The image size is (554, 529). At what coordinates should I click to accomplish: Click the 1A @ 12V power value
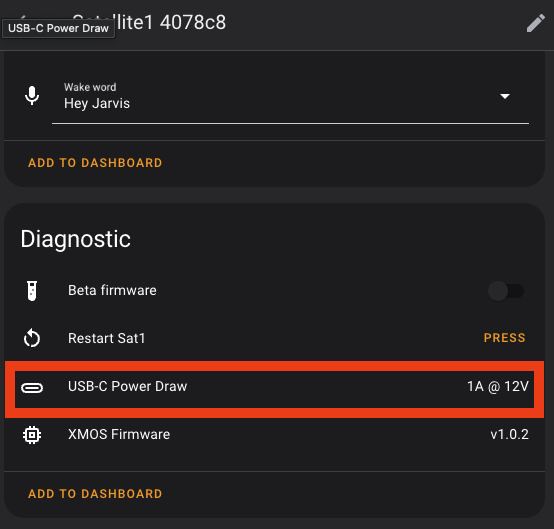[498, 387]
